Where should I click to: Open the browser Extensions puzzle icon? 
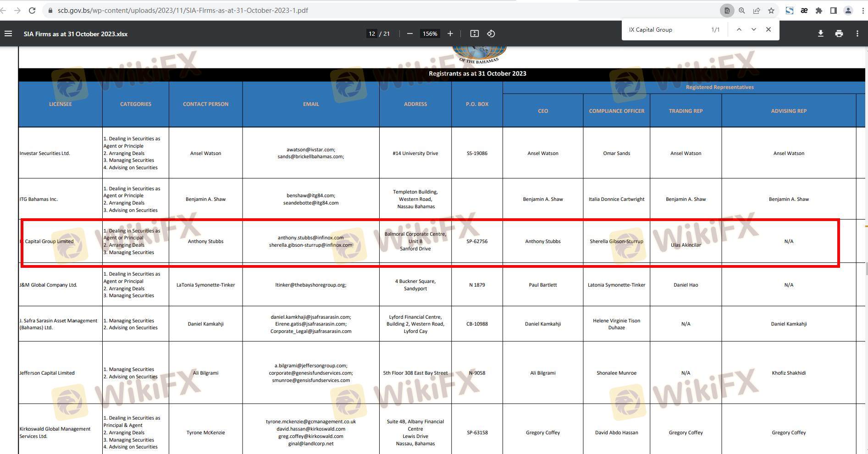pyautogui.click(x=818, y=11)
